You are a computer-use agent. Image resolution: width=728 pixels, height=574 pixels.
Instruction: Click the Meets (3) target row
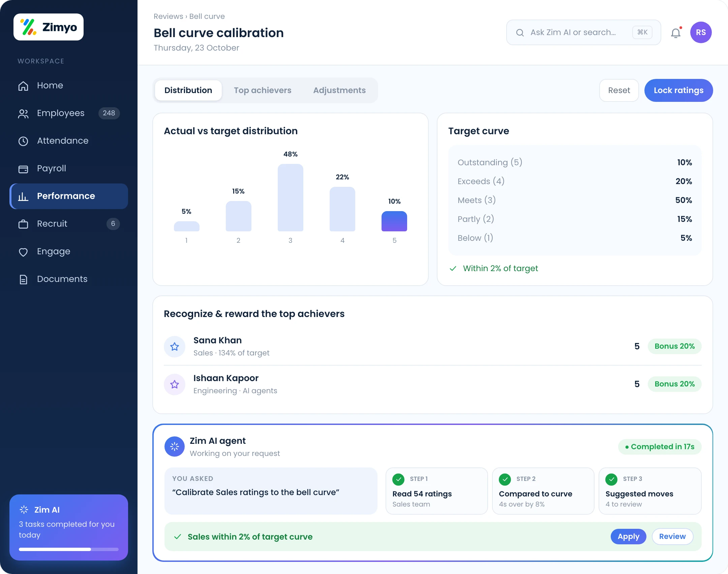tap(575, 200)
